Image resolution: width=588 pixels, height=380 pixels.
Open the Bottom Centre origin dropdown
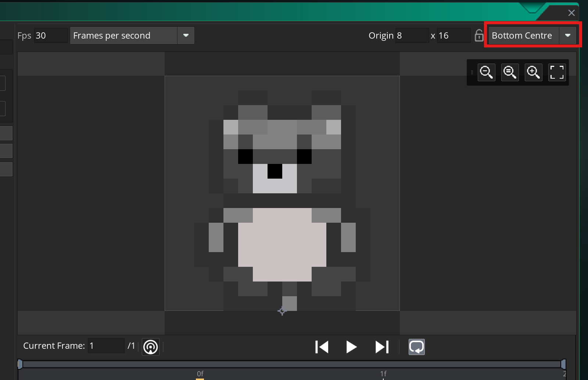(523, 36)
